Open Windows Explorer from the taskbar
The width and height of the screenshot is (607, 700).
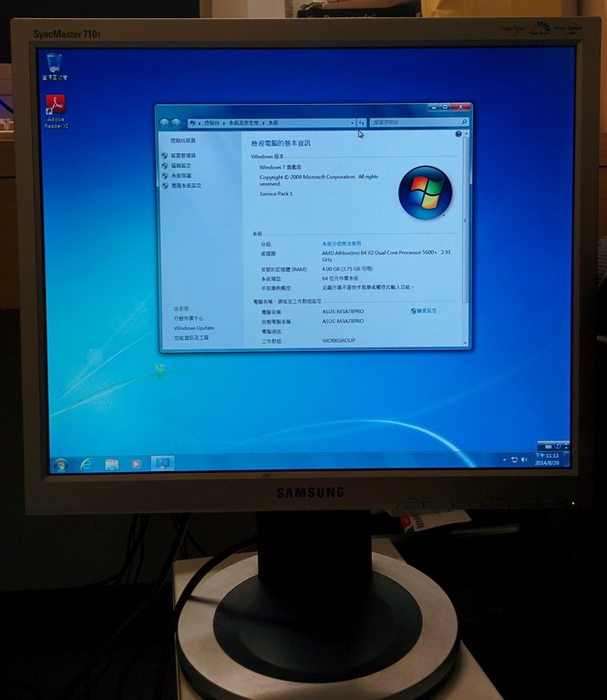pos(111,464)
